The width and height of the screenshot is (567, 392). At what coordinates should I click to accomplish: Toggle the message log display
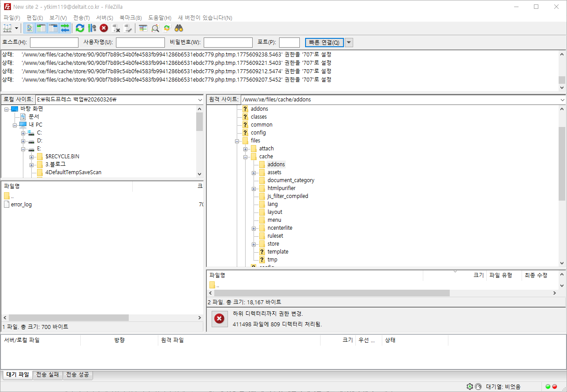point(30,28)
